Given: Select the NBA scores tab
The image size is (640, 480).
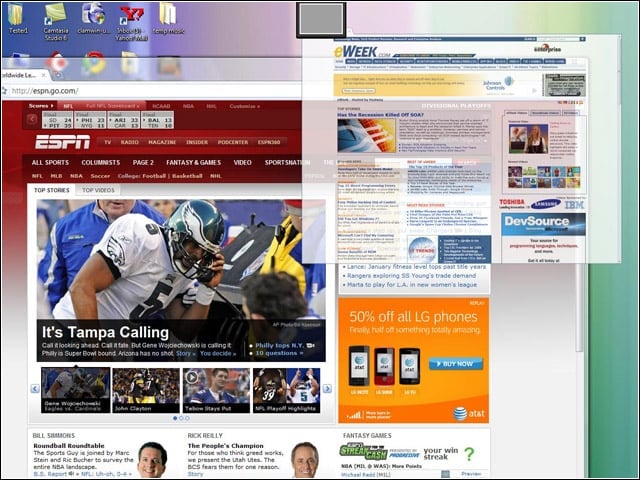Looking at the screenshot, I should click(188, 106).
